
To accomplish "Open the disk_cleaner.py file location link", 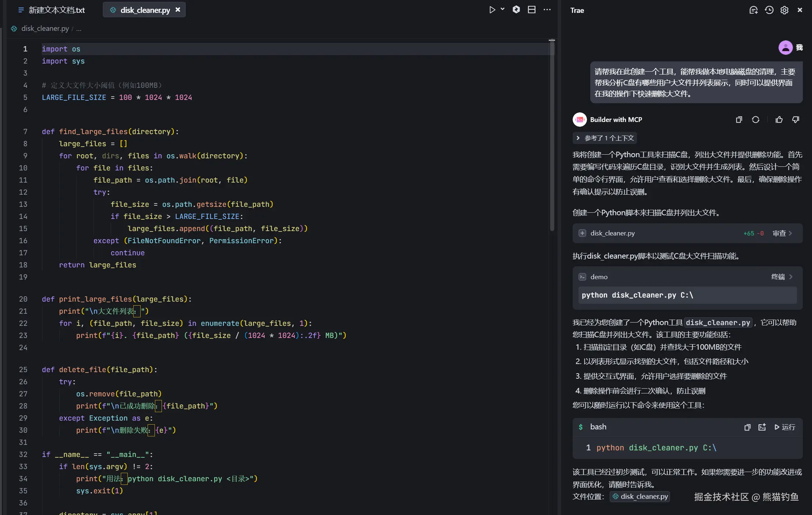I will (640, 497).
